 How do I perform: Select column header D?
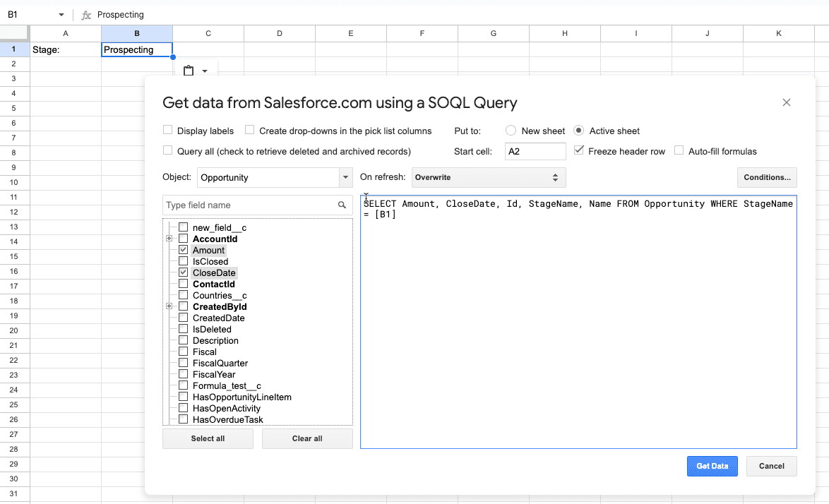[x=279, y=33]
